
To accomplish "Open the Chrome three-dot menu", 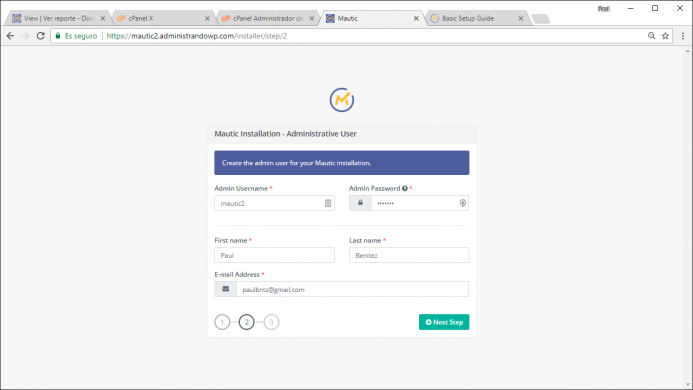I will (683, 36).
